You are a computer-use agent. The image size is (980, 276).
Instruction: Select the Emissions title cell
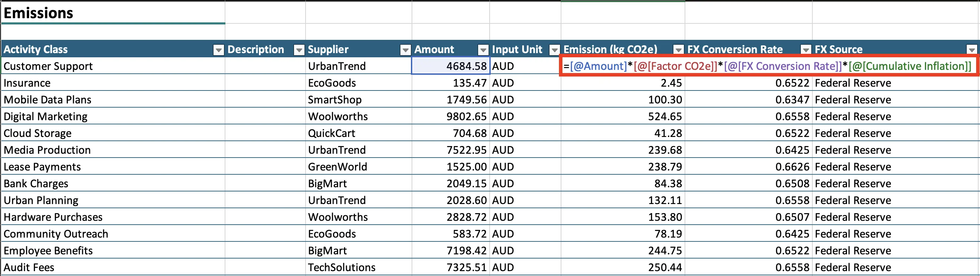click(x=113, y=13)
